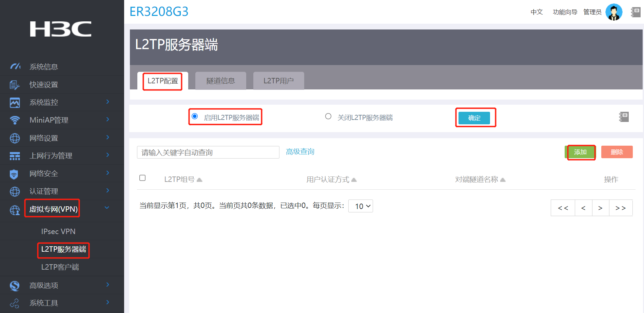Image resolution: width=644 pixels, height=313 pixels.
Task: Expand MiniAP管理 menu chevron
Action: 108,119
